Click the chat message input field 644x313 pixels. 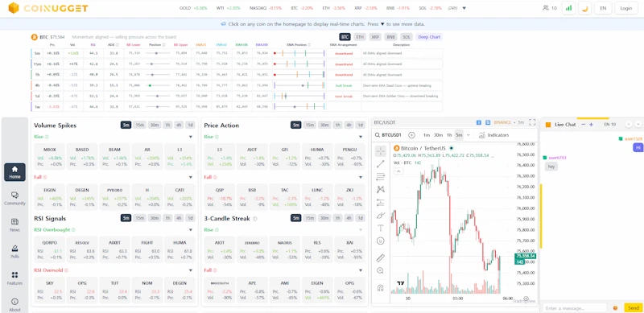[575, 308]
